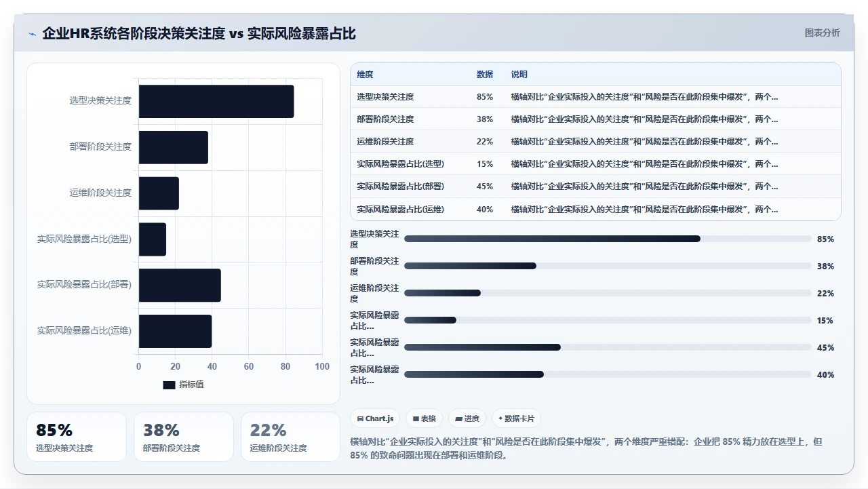This screenshot has height=489, width=868.
Task: Click the 15% value in table
Action: [485, 164]
